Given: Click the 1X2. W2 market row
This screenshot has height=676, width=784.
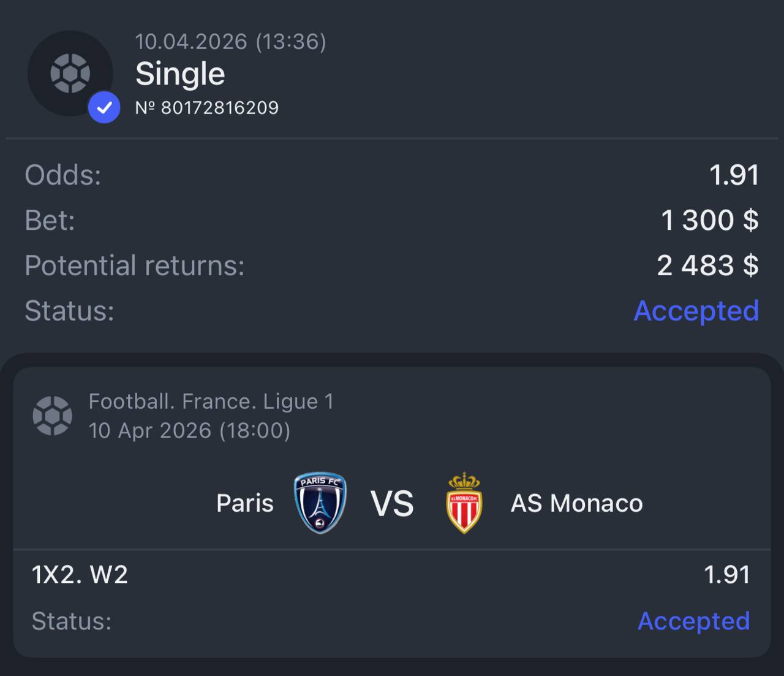Looking at the screenshot, I should click(x=391, y=575).
